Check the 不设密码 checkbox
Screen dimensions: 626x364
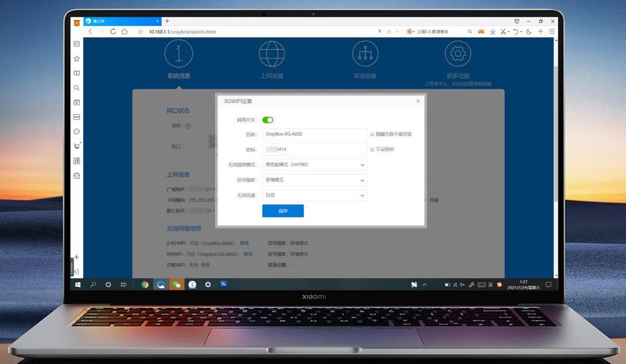[x=372, y=149]
